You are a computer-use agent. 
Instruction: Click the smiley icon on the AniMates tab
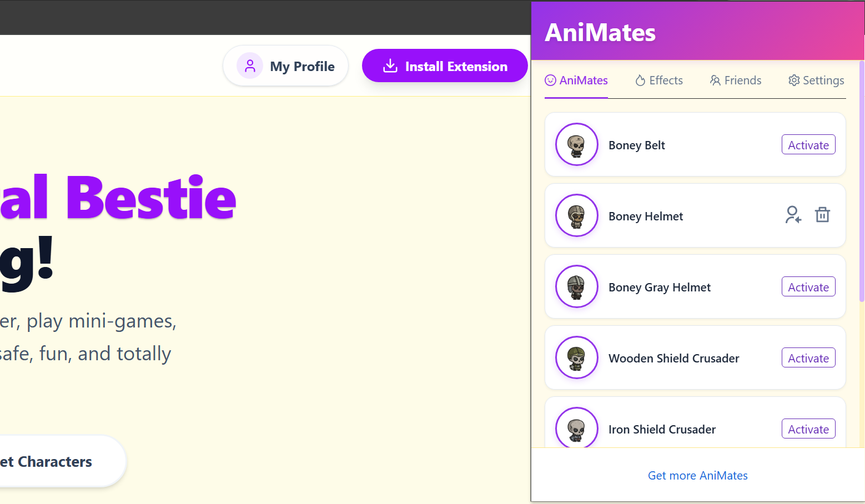click(x=550, y=80)
